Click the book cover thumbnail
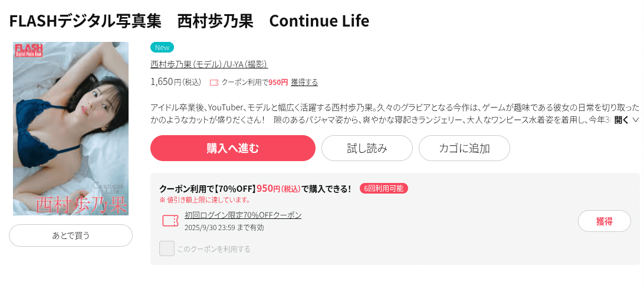The height and width of the screenshot is (288, 644). coord(71,129)
